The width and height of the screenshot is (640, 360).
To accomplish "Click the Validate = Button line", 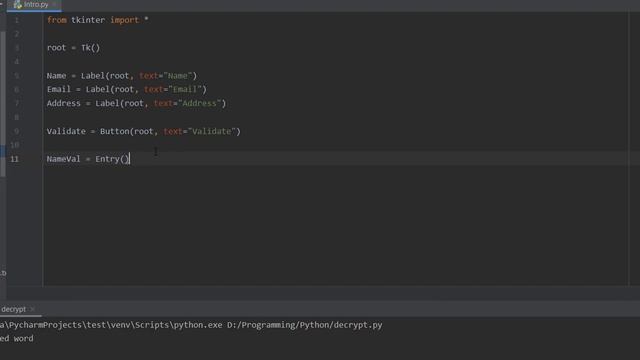I will (144, 131).
